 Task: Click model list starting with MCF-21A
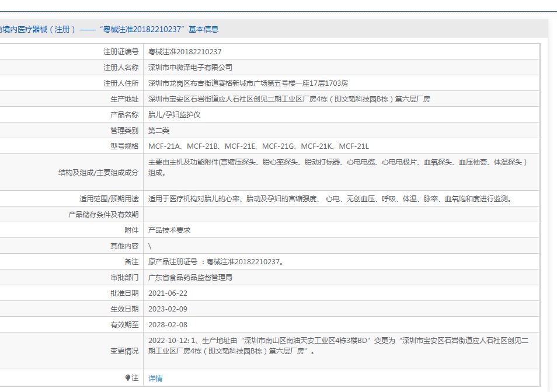(x=258, y=146)
